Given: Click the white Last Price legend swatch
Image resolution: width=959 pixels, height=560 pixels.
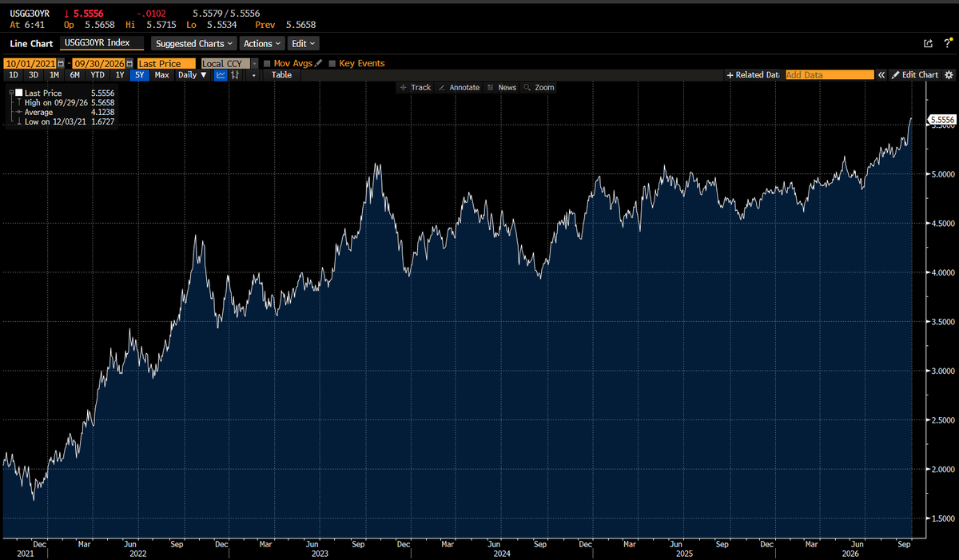Looking at the screenshot, I should pyautogui.click(x=19, y=93).
